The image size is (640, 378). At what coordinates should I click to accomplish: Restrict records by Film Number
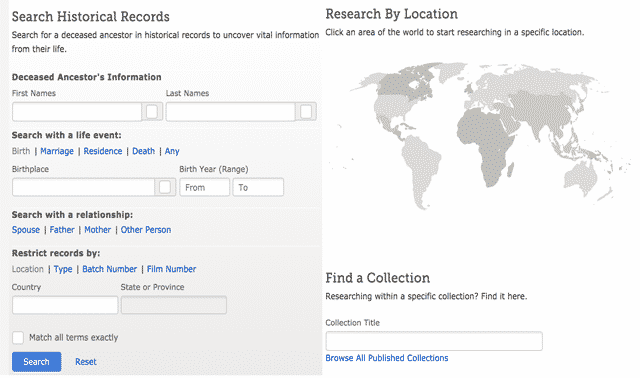point(171,269)
